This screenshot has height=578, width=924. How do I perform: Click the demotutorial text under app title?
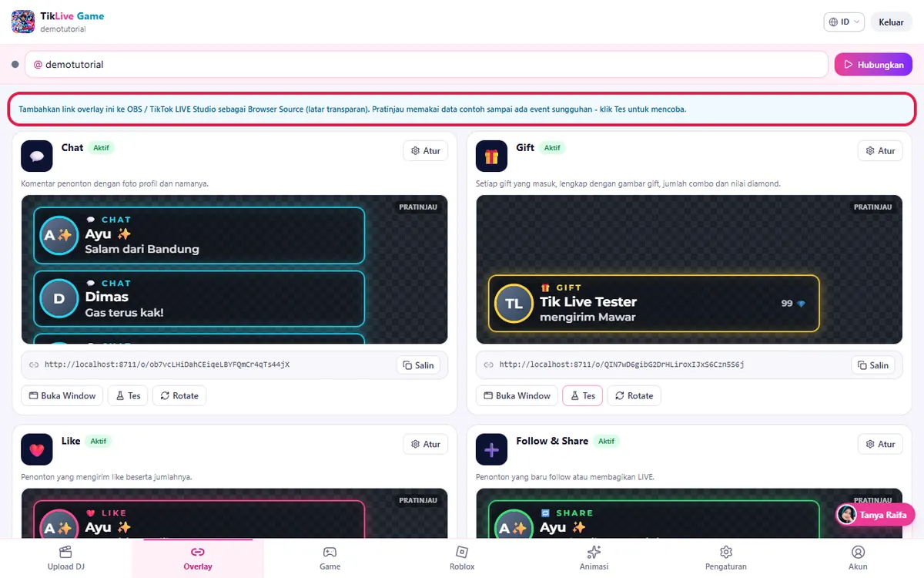point(63,29)
